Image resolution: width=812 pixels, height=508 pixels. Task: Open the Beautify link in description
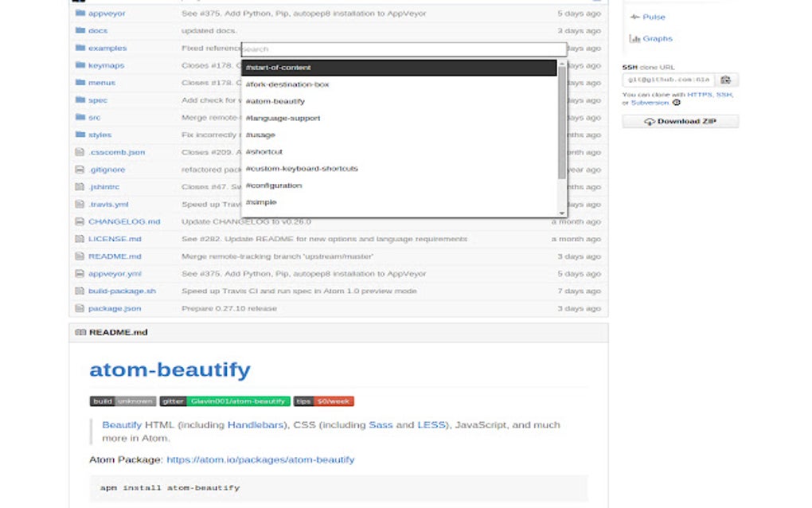click(122, 424)
